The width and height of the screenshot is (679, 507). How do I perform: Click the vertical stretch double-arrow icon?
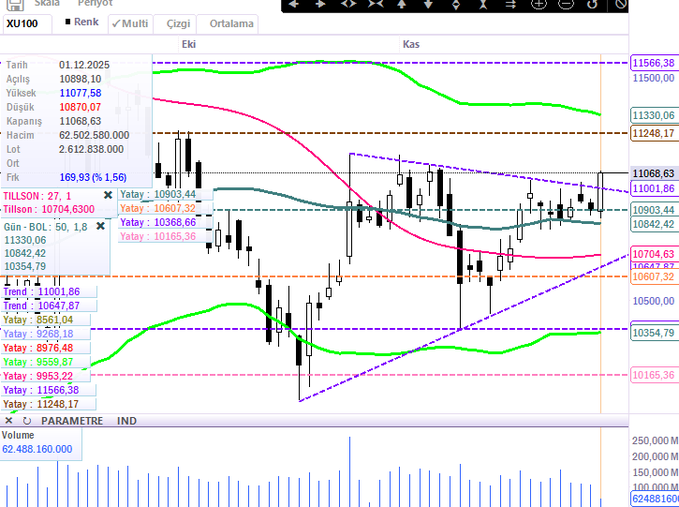[456, 4]
